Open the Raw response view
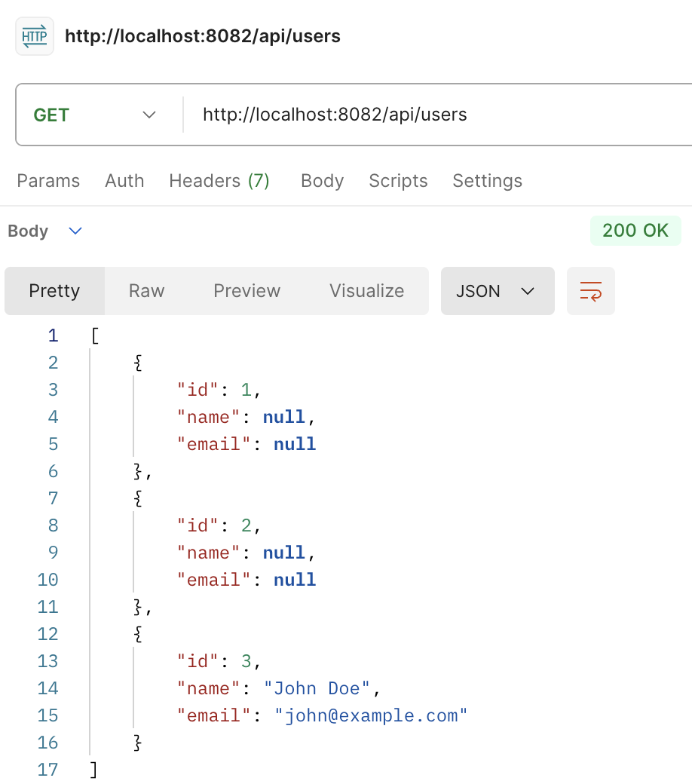 tap(145, 291)
